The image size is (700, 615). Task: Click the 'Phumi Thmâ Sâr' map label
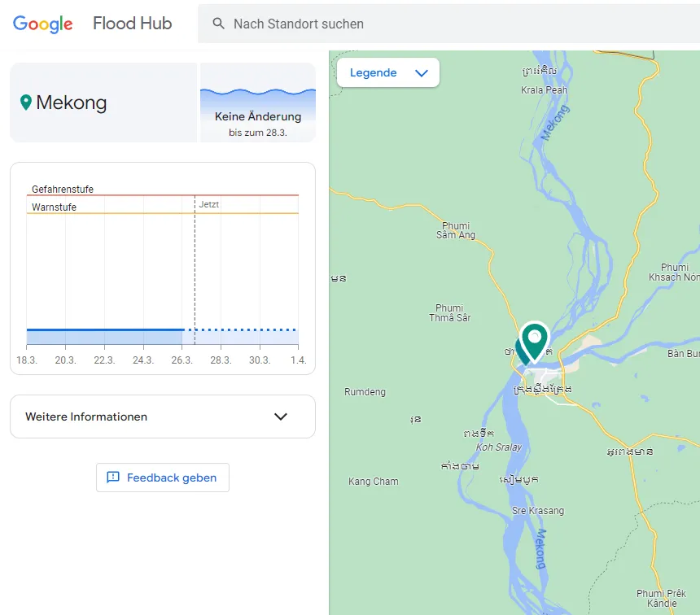[x=450, y=313]
